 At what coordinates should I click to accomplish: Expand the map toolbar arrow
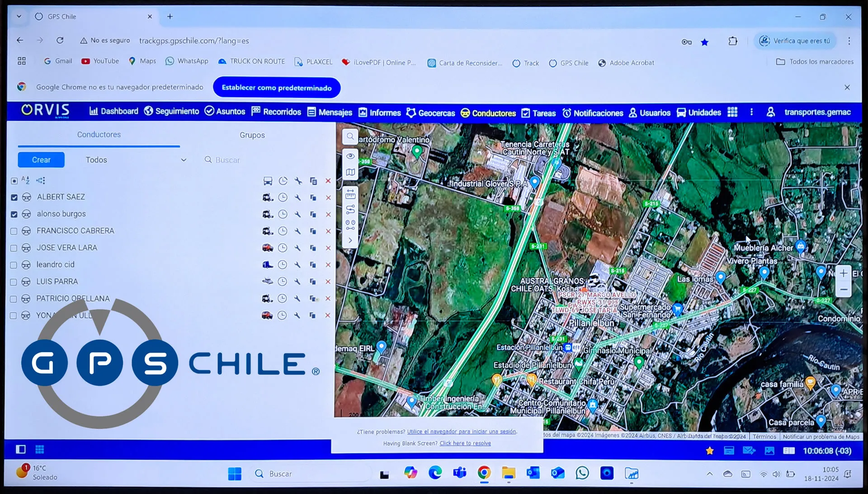pos(350,240)
